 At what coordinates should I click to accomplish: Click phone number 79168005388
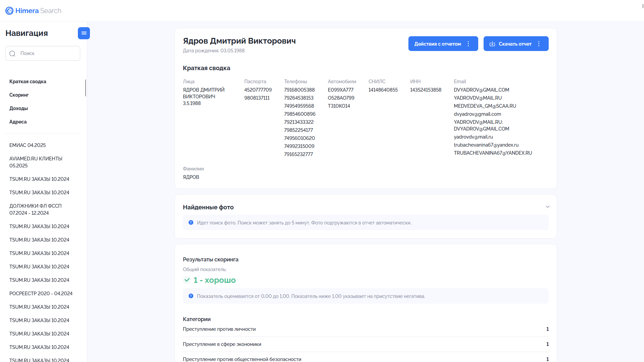point(299,90)
